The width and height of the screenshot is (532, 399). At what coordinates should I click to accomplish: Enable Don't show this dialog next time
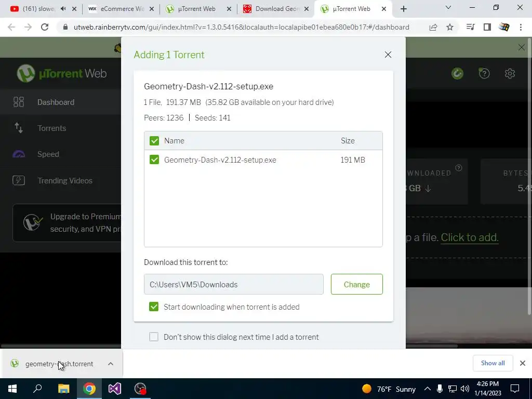(154, 337)
